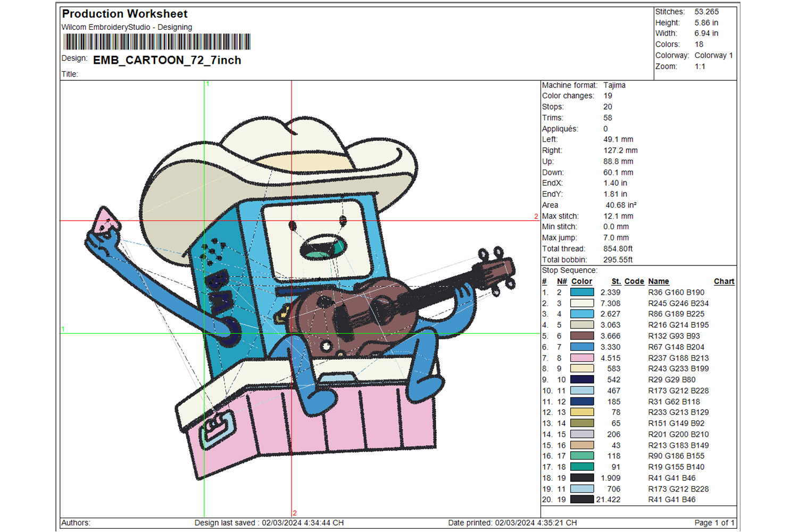Screen dimensions: 799x532
Task: Click the design name EMB_CARTOON_72_7inch
Action: (x=167, y=60)
